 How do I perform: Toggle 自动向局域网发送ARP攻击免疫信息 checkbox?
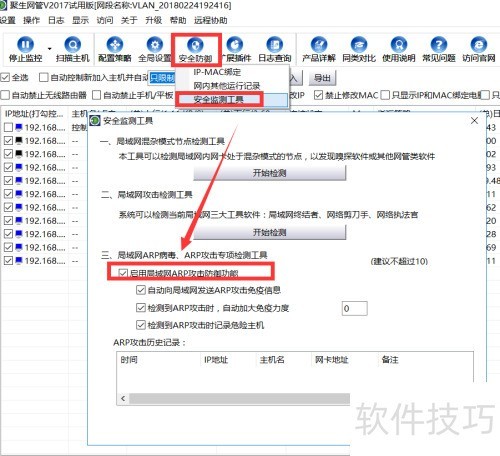[x=141, y=290]
